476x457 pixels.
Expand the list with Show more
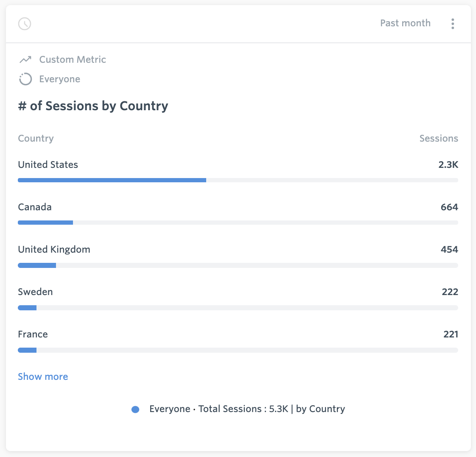coord(43,376)
